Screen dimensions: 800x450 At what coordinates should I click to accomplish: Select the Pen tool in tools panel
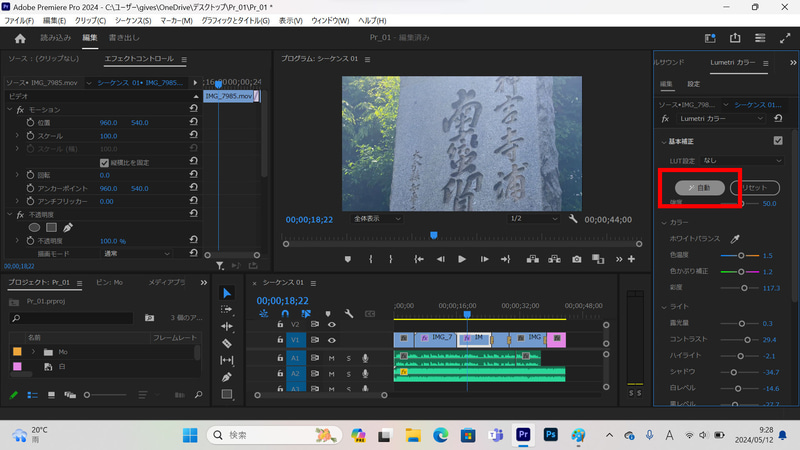coord(227,377)
